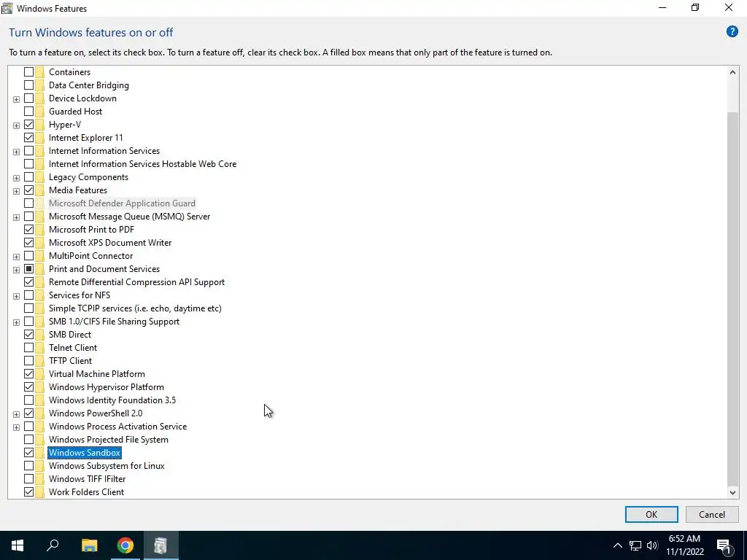The height and width of the screenshot is (560, 747).
Task: Enable the Containers checkbox
Action: pos(28,72)
